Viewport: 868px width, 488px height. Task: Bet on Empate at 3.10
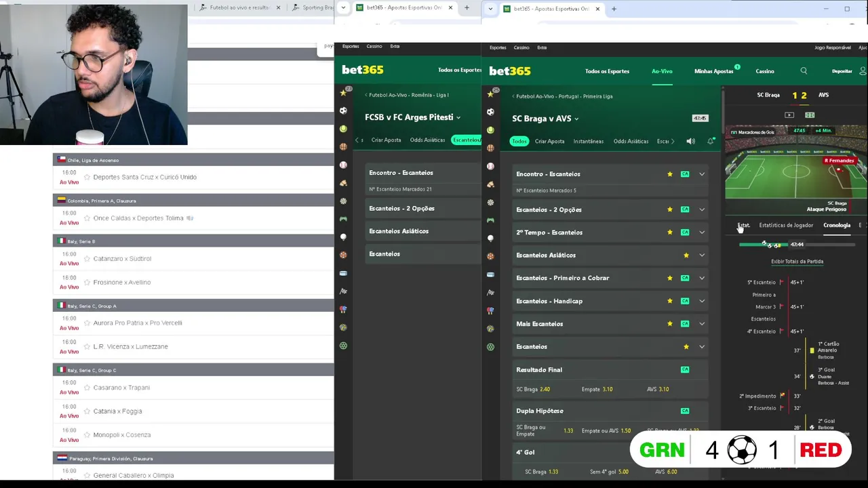(597, 389)
